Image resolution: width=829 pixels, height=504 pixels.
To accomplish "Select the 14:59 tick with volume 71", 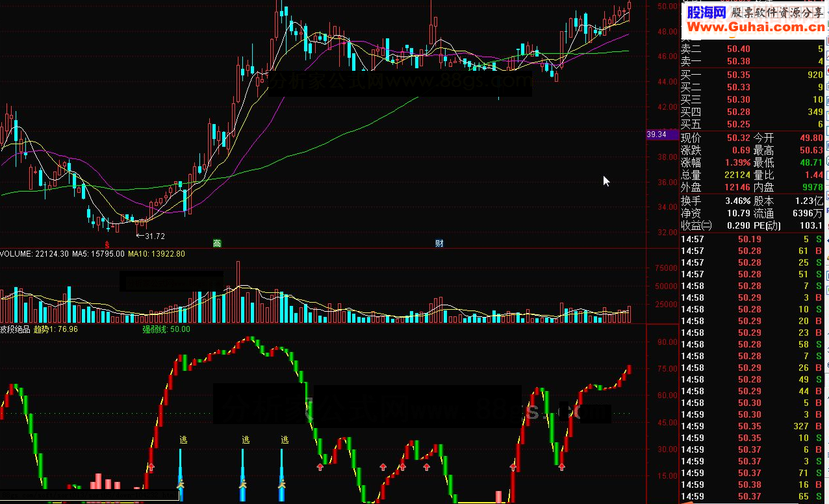I will point(752,473).
